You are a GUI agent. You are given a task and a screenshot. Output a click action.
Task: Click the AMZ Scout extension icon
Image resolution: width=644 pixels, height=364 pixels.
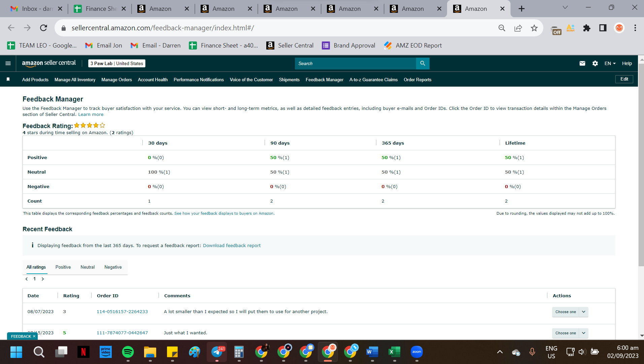(x=571, y=28)
